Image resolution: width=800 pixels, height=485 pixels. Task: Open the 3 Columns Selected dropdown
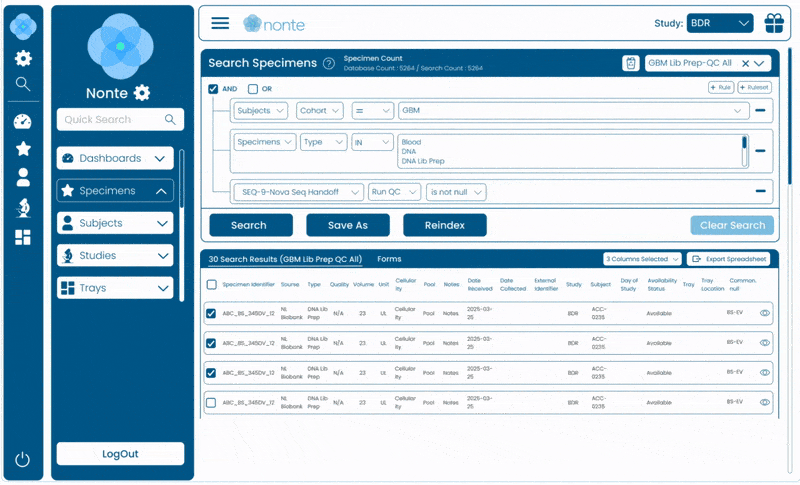pos(642,259)
